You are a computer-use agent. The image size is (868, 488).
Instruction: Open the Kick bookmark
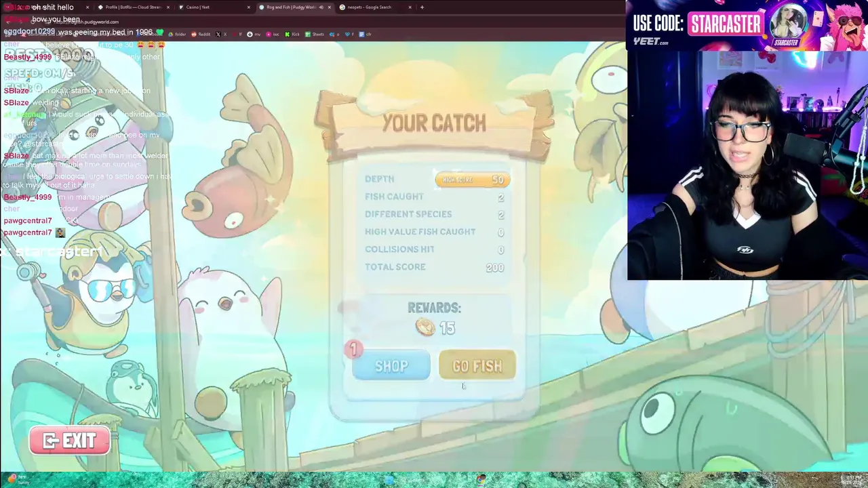(x=292, y=35)
